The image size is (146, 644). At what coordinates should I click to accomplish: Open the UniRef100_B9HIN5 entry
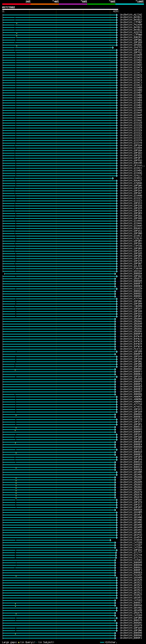click(131, 163)
